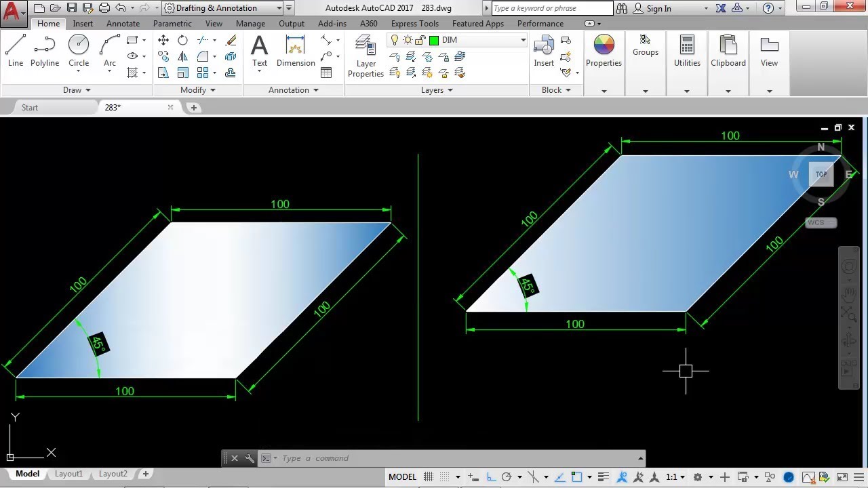
Task: Choose the Rotate tool icon
Action: tap(182, 41)
